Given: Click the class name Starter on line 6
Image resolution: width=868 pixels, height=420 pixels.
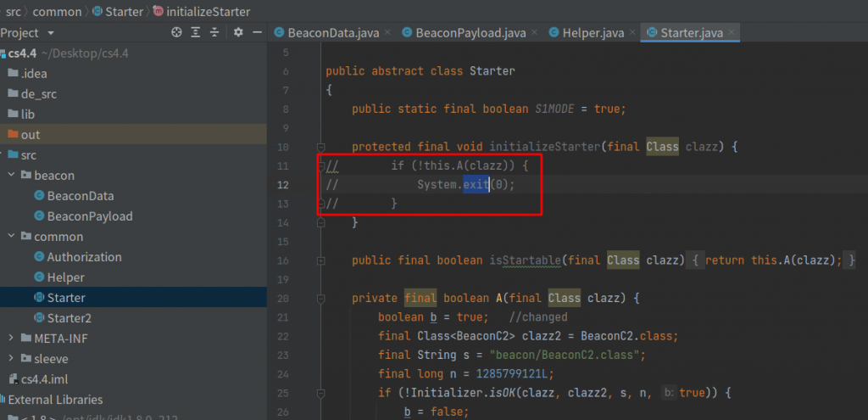Looking at the screenshot, I should tap(492, 71).
